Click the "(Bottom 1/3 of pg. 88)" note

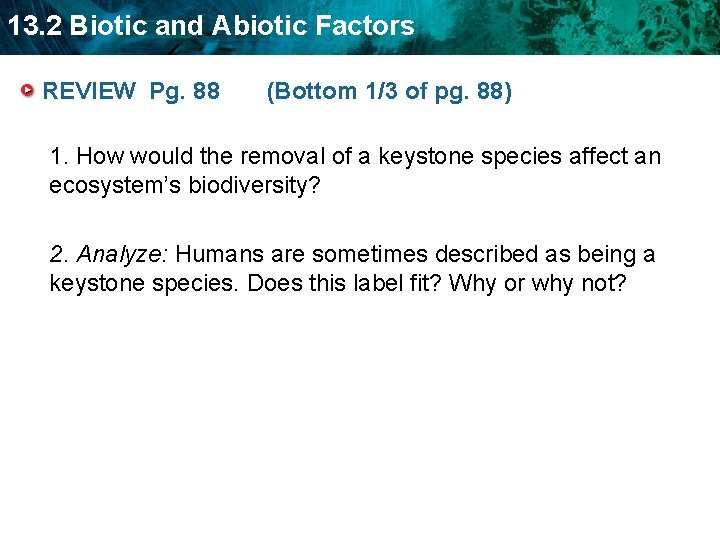point(389,92)
